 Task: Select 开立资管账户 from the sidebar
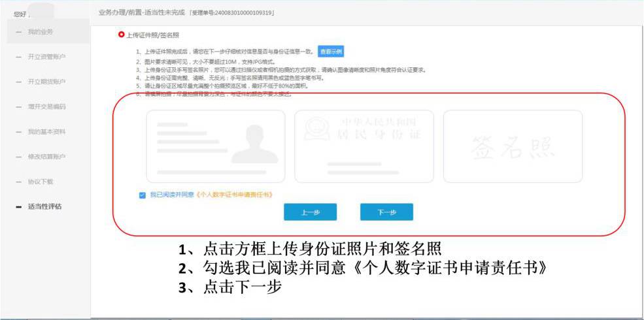[46, 57]
